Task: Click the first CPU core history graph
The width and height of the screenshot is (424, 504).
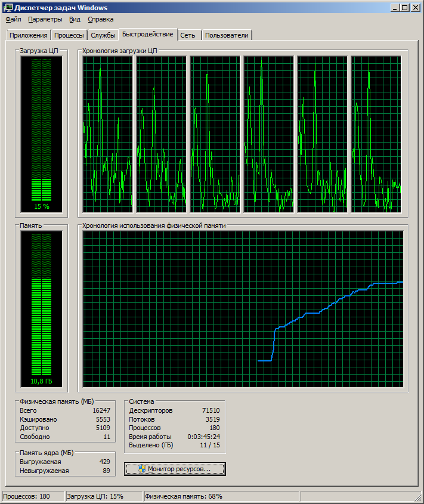Action: 108,134
